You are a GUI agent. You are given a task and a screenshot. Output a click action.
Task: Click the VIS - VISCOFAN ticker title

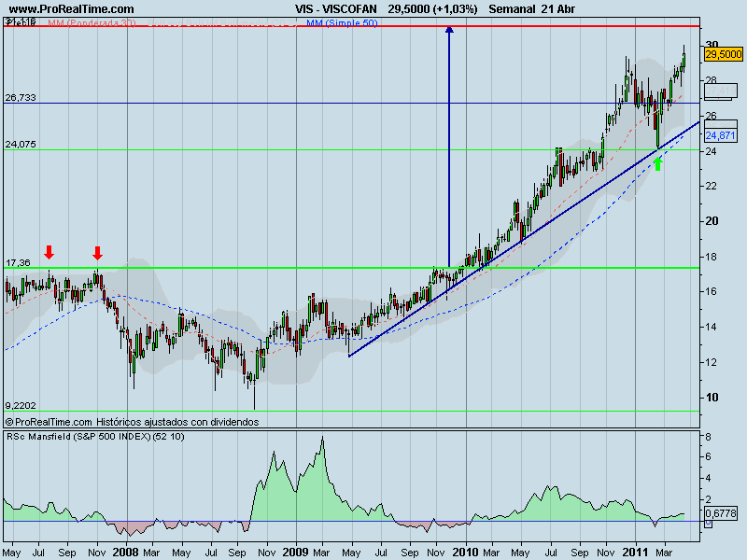(335, 8)
